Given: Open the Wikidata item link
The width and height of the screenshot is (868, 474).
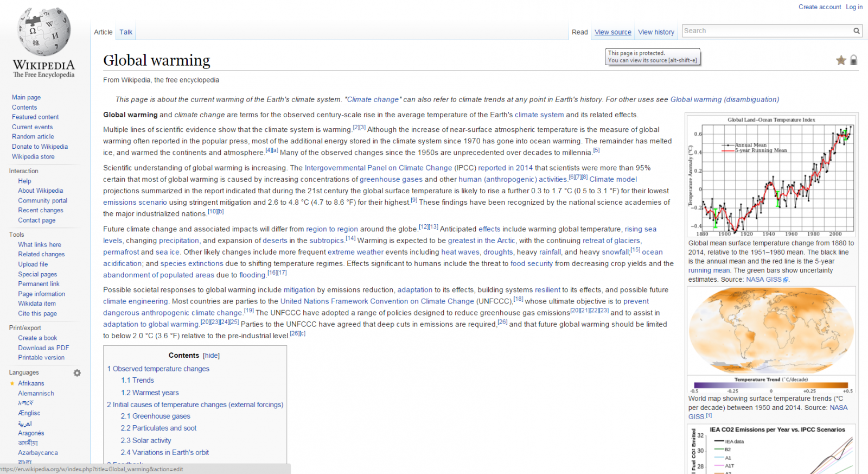Looking at the screenshot, I should [x=37, y=304].
